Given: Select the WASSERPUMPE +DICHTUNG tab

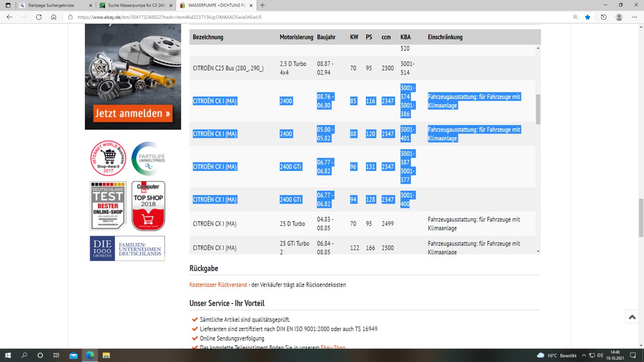Looking at the screenshot, I should tap(217, 5).
